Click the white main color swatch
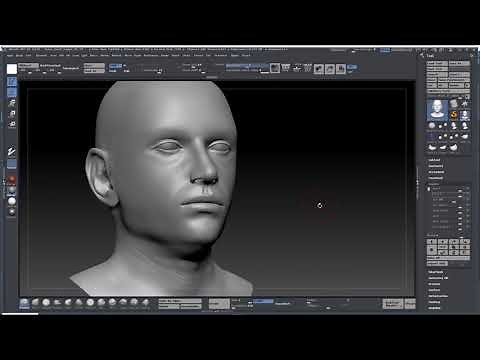Viewport: 480px width, 360px height. coord(12,69)
